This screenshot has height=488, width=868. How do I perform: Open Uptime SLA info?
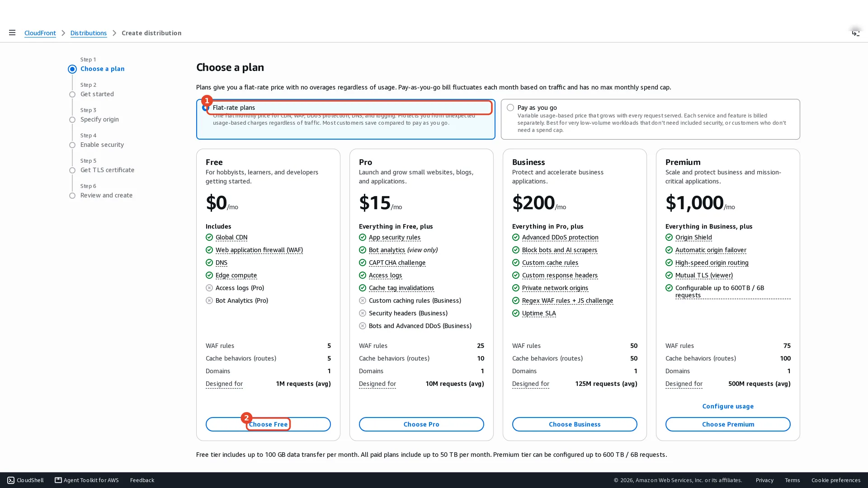tap(539, 313)
